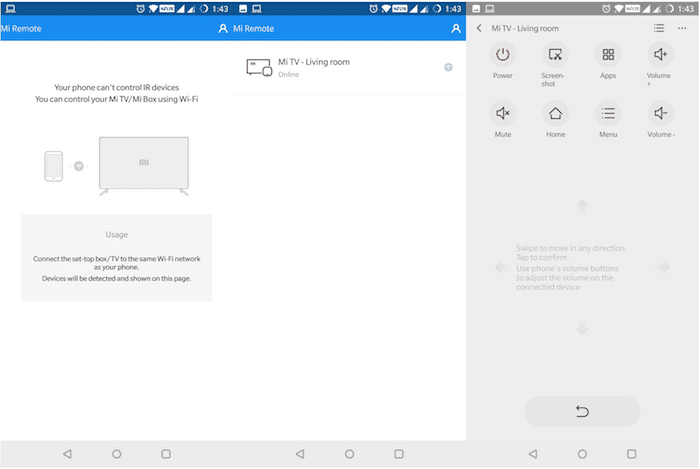Tap the right arrow on the touchpad
This screenshot has width=700, height=469.
tap(662, 267)
